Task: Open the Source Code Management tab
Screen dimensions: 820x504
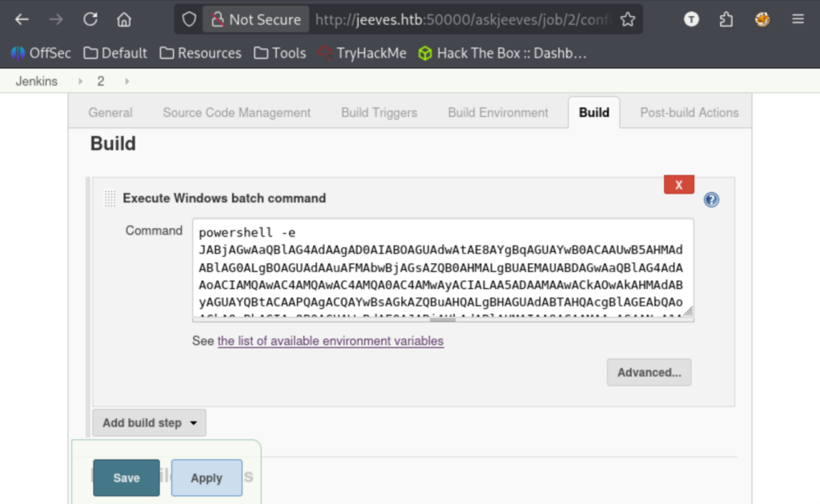Action: [x=236, y=113]
